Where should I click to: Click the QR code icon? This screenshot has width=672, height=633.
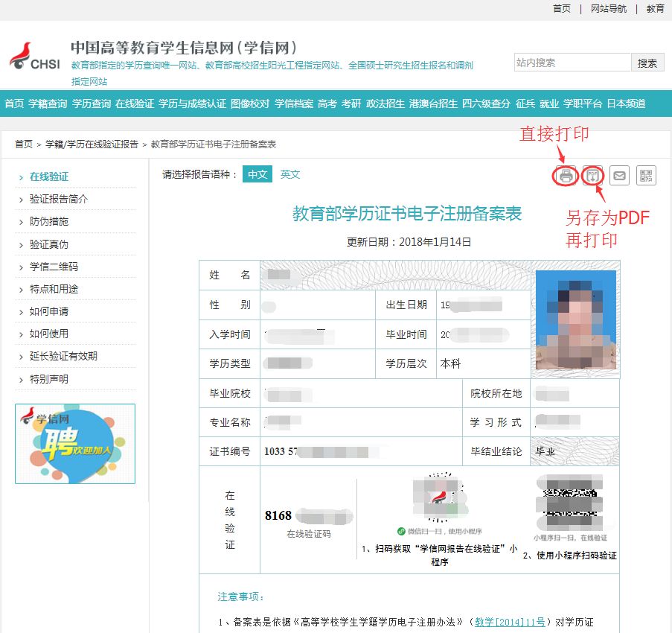(x=646, y=176)
